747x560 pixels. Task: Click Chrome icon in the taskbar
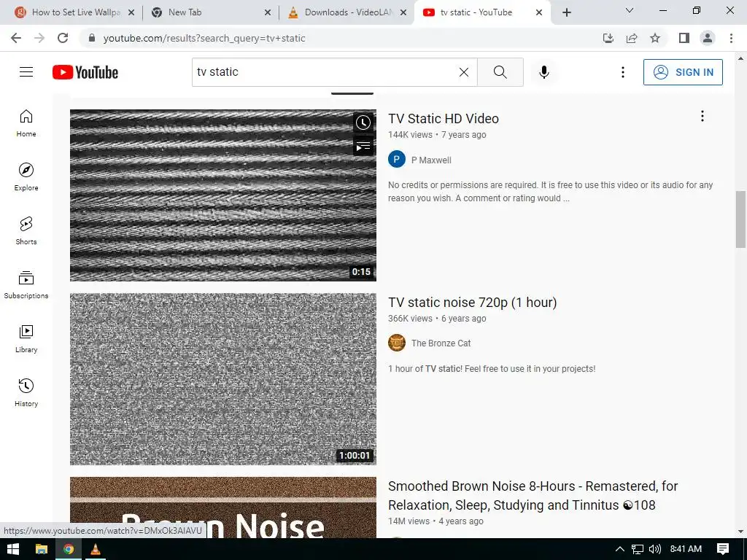click(69, 549)
